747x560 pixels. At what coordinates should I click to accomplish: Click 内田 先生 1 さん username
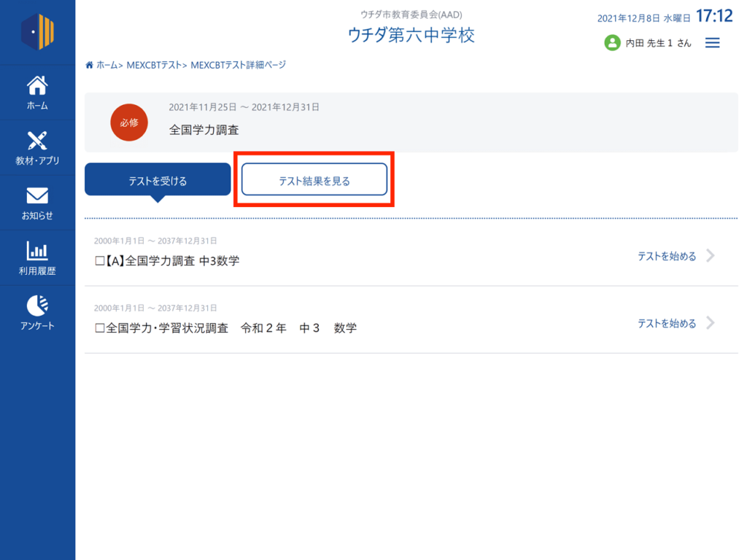(x=658, y=43)
